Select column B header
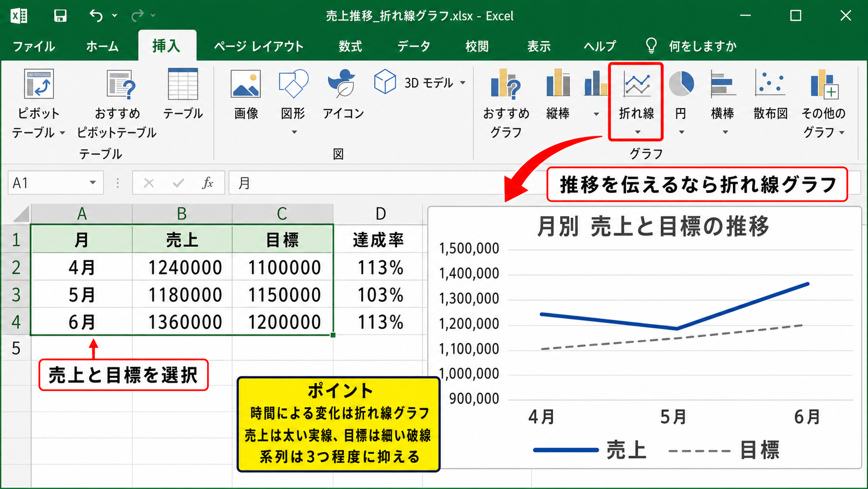868x489 pixels. [182, 214]
